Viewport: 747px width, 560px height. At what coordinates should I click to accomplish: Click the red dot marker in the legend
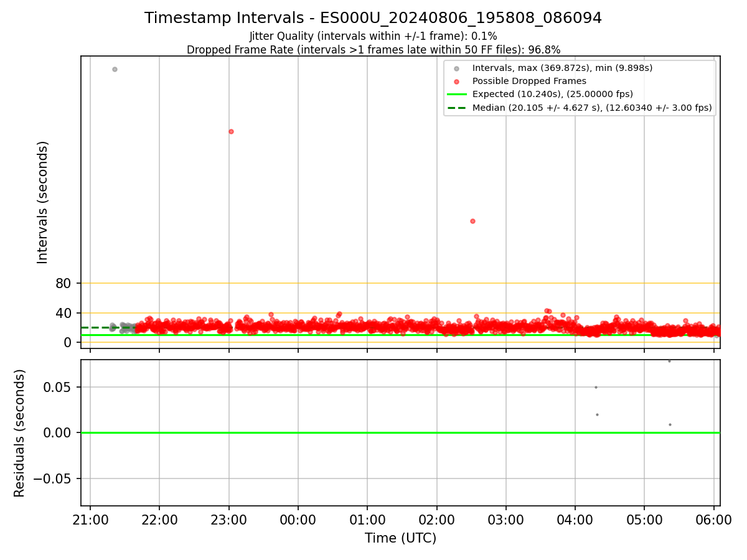coord(456,81)
